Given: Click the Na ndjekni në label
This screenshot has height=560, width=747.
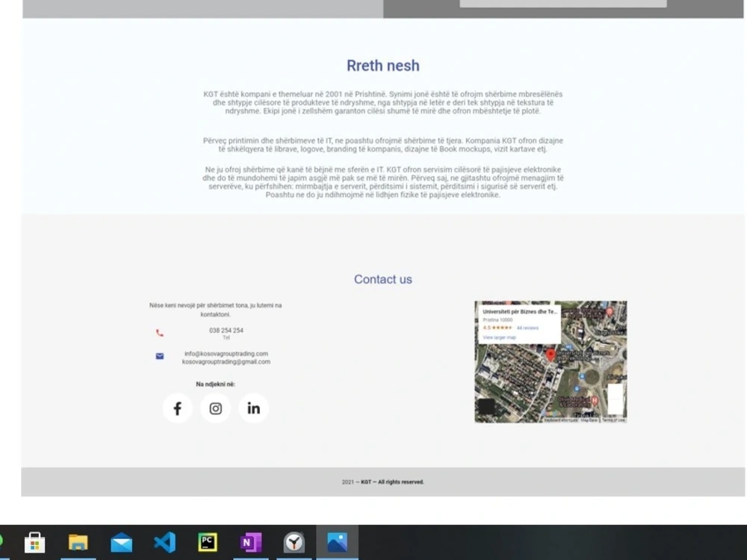Looking at the screenshot, I should [215, 384].
